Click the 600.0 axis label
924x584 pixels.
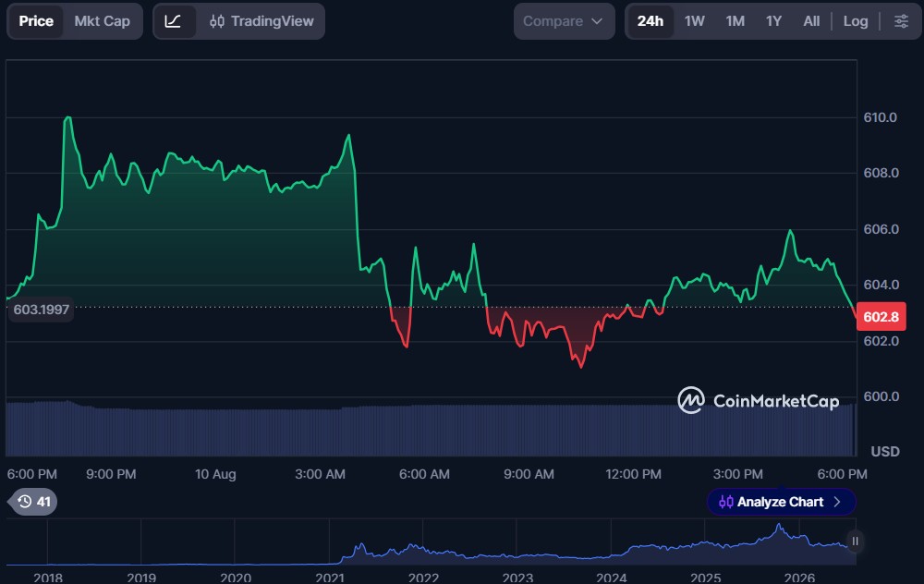click(881, 396)
